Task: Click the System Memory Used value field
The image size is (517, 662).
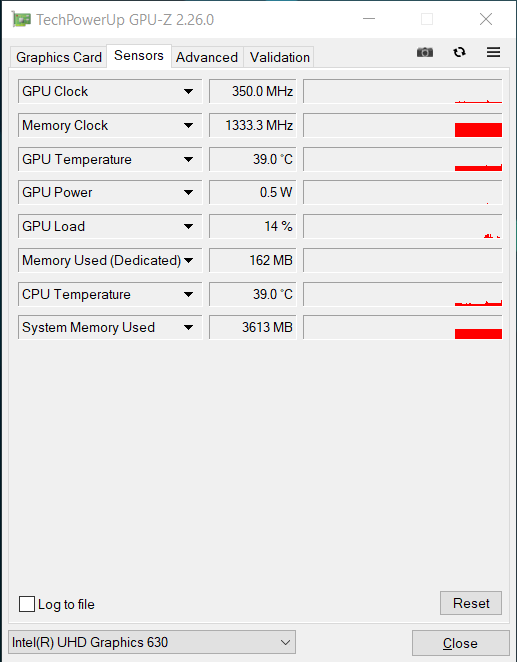Action: [253, 327]
